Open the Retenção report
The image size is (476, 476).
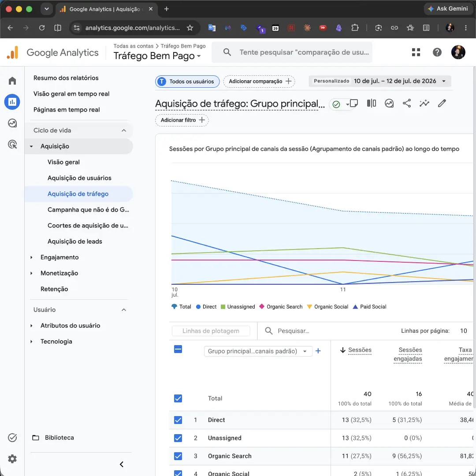54,289
